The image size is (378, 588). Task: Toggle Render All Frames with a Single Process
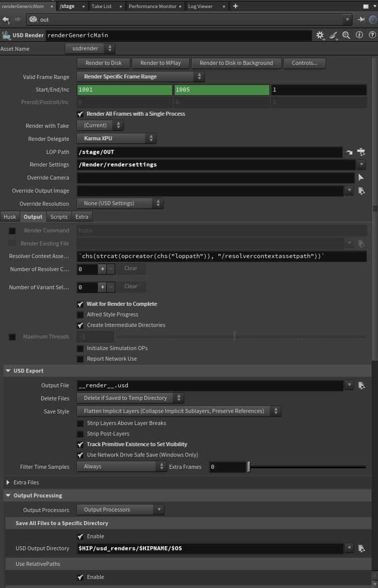(81, 114)
